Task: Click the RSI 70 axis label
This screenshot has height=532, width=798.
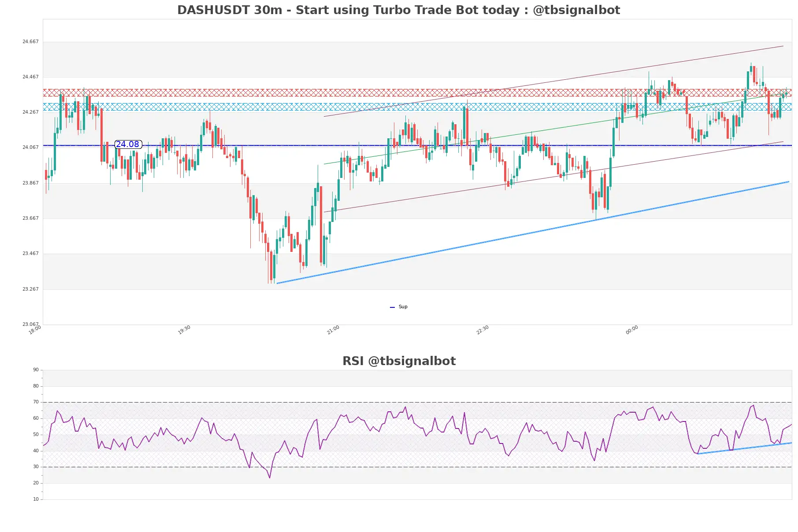Action: 36,402
